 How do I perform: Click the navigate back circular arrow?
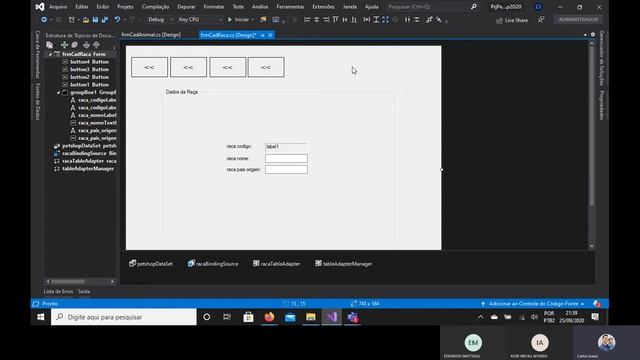click(44, 20)
